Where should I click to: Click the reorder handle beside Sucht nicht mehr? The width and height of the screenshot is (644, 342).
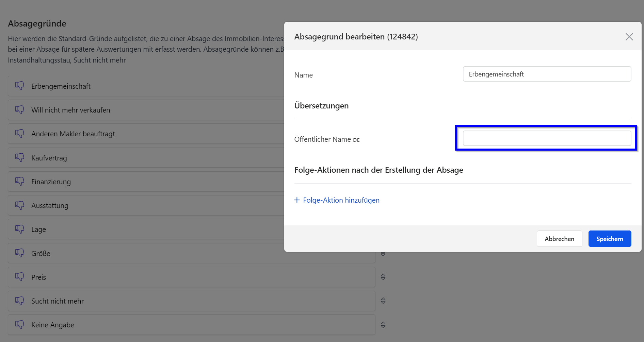pyautogui.click(x=383, y=301)
